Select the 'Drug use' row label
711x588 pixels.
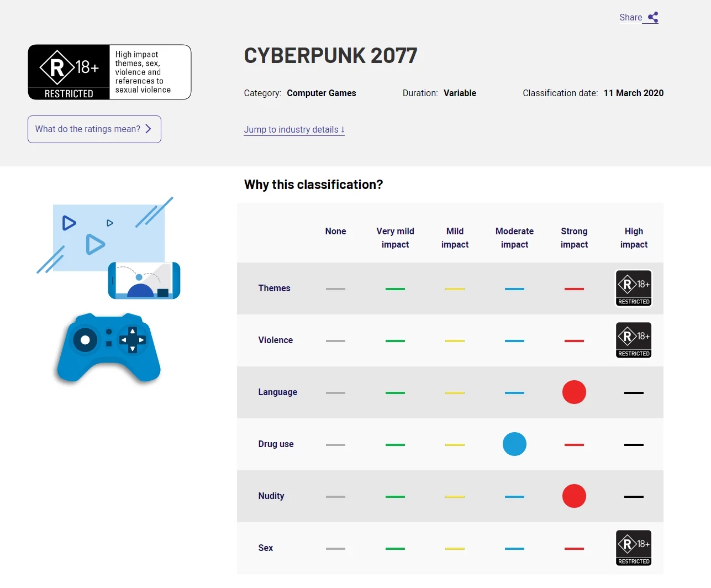click(x=276, y=444)
